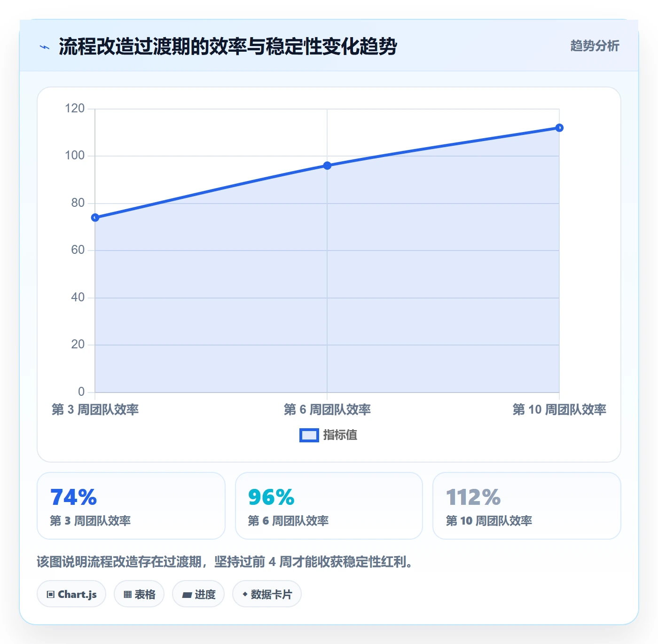Click the chart title 流程改造过渡期的效率与稳定性变化趋势
This screenshot has height=644, width=658.
(x=228, y=47)
